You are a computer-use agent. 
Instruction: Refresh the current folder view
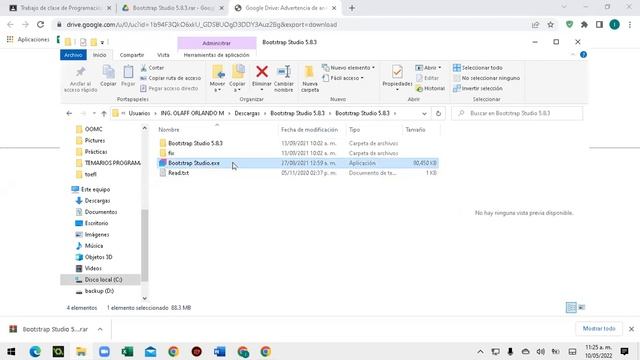pyautogui.click(x=438, y=113)
